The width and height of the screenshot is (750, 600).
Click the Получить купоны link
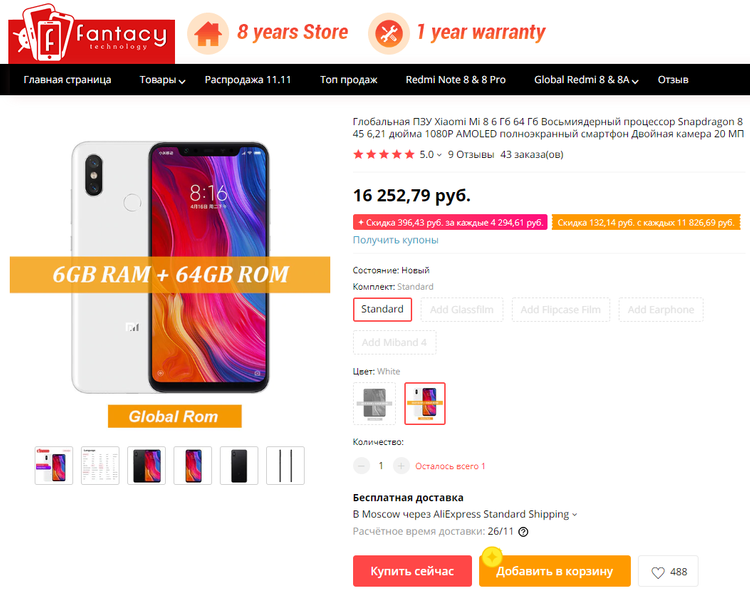[396, 240]
